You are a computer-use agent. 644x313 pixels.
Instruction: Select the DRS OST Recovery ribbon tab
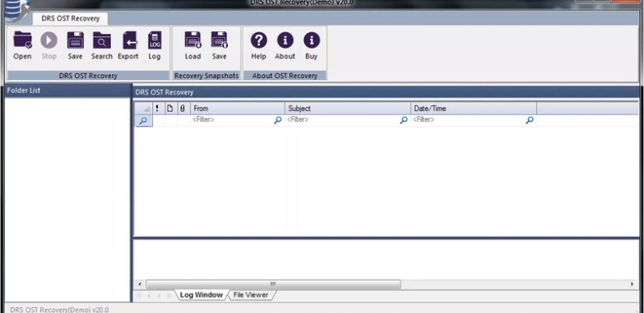[x=70, y=18]
